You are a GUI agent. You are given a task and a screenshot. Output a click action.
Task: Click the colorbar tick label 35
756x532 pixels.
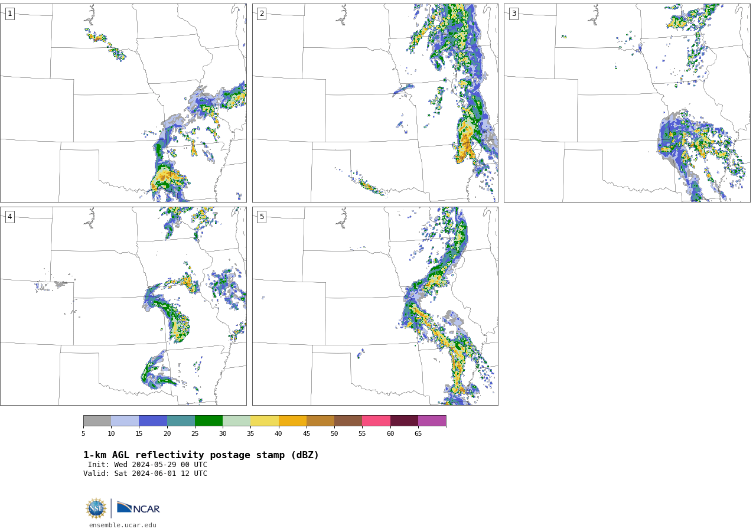[250, 434]
